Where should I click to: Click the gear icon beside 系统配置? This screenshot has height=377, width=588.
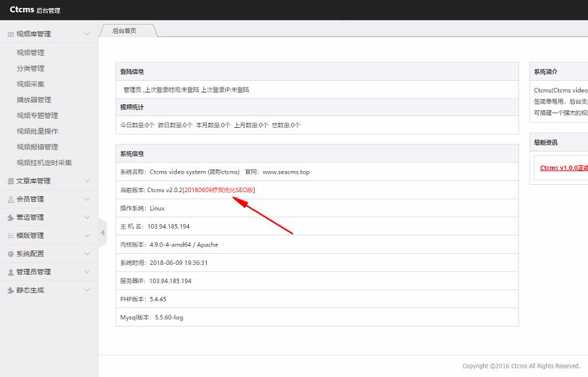tap(11, 254)
